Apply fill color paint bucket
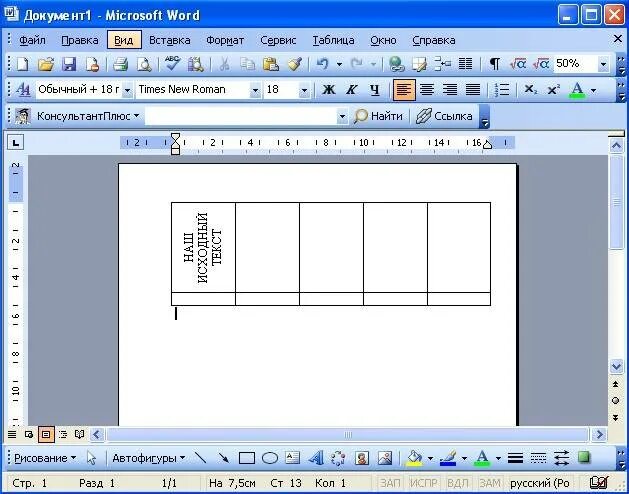The height and width of the screenshot is (494, 629). point(414,458)
